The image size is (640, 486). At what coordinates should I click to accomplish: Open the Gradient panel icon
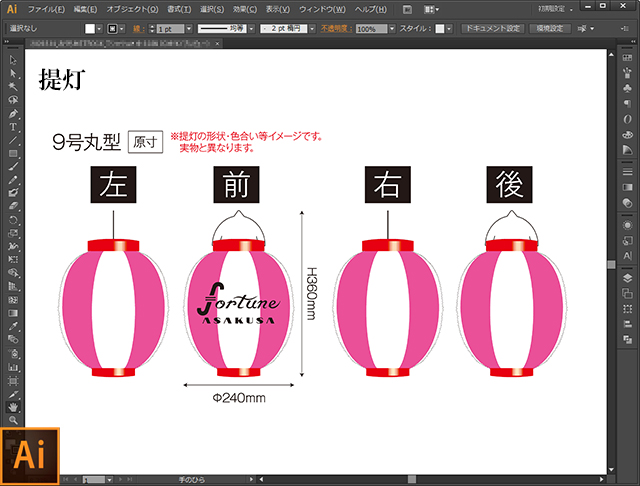coord(627,187)
